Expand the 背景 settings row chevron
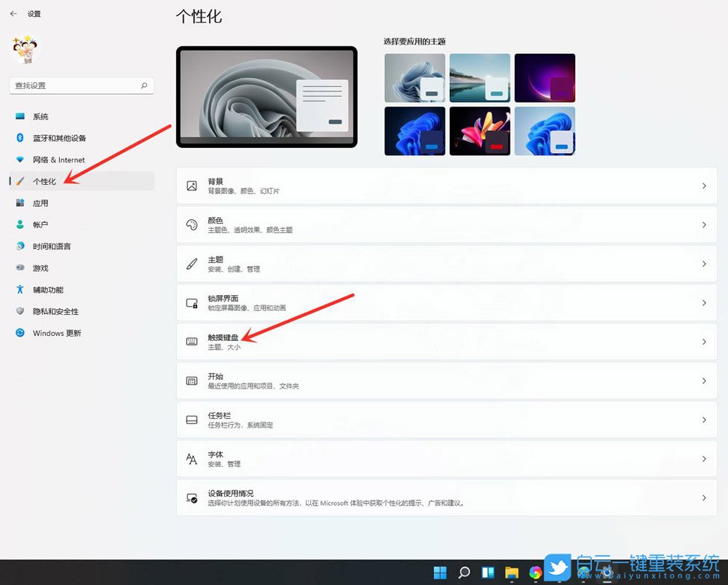 (x=705, y=185)
